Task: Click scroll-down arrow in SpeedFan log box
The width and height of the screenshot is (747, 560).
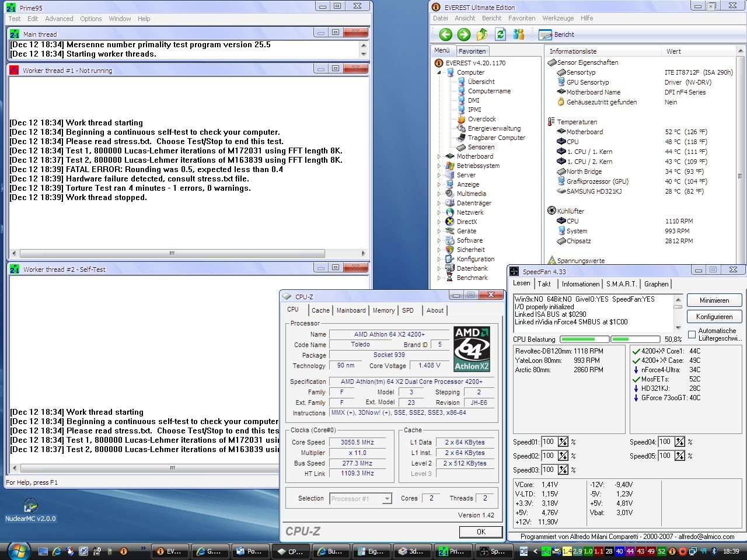Action: coord(678,328)
